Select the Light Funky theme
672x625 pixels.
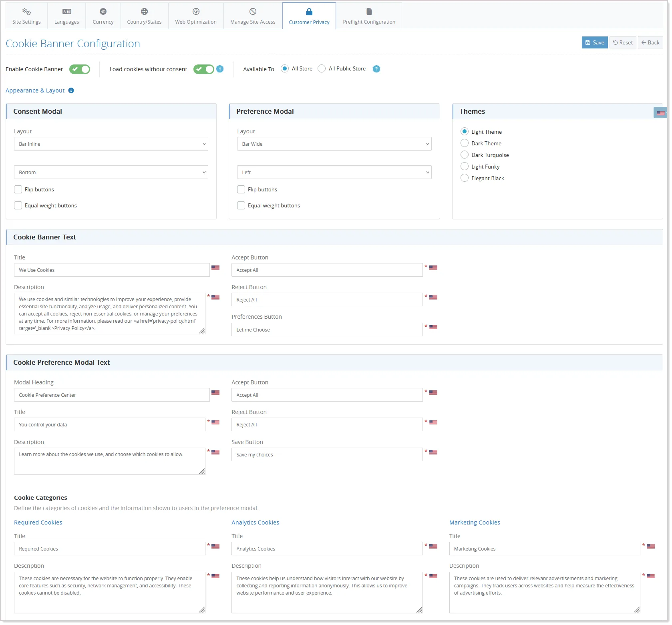(x=465, y=166)
